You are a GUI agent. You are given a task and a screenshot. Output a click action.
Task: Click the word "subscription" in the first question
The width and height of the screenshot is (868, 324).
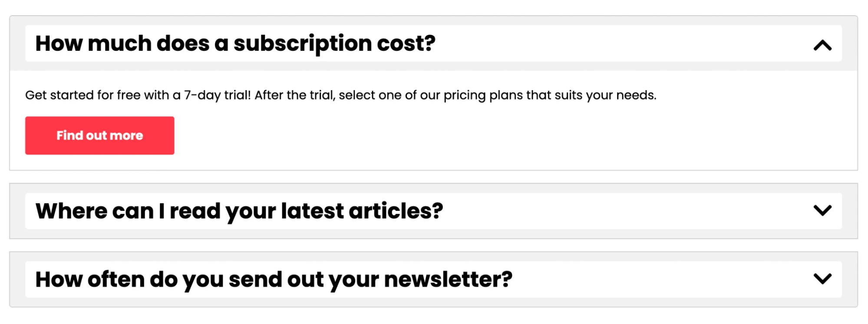pyautogui.click(x=303, y=44)
